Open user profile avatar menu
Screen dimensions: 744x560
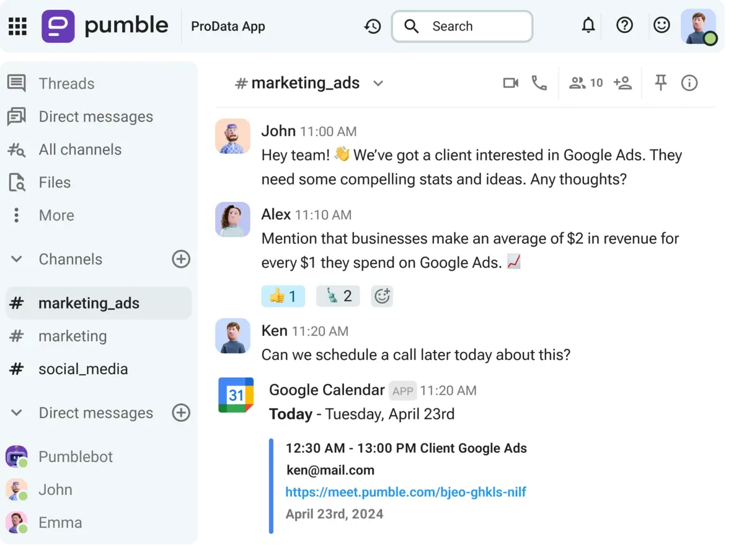coord(699,27)
